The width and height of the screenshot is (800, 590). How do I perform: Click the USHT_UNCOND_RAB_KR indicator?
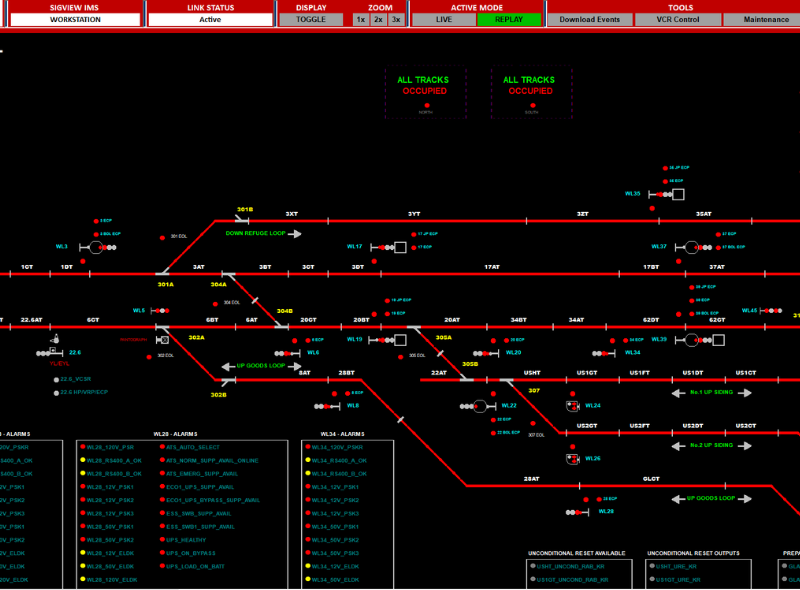pyautogui.click(x=533, y=566)
